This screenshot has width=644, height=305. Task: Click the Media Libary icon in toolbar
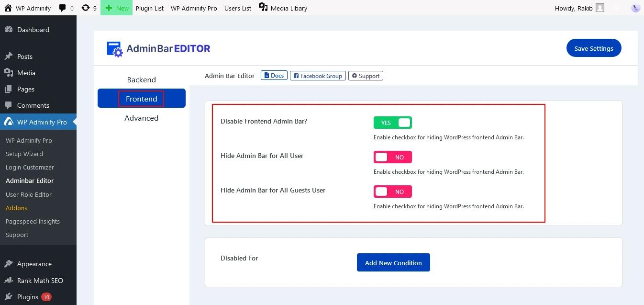click(x=262, y=7)
